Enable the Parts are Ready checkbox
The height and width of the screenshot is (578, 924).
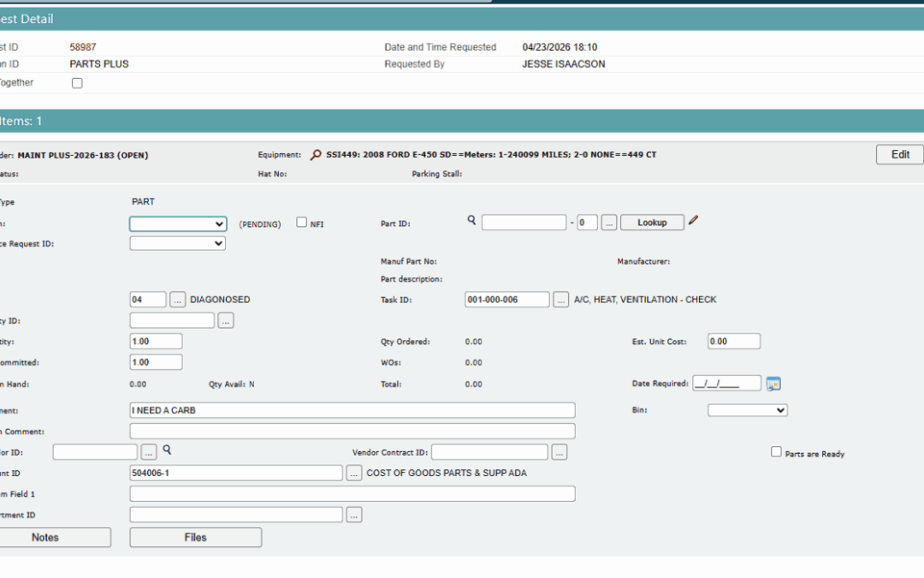click(x=776, y=452)
